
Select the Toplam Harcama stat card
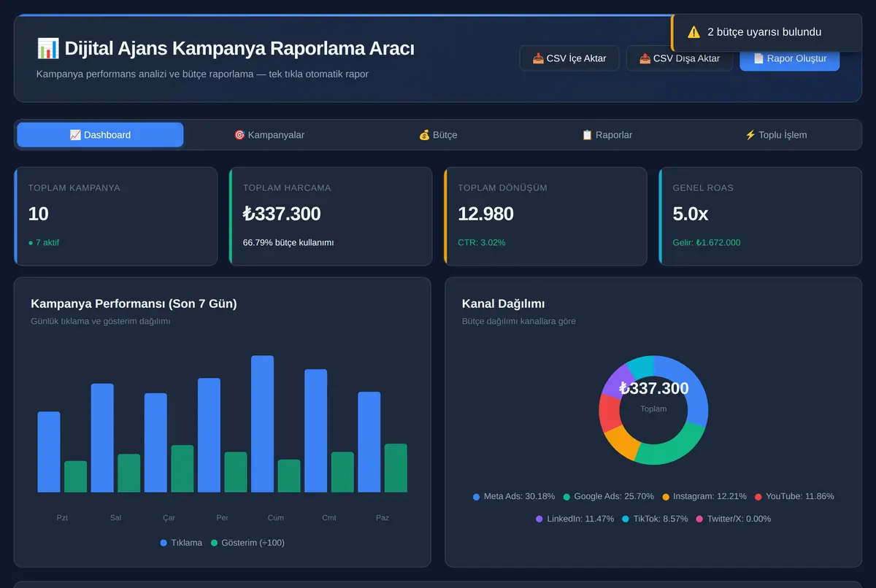331,217
